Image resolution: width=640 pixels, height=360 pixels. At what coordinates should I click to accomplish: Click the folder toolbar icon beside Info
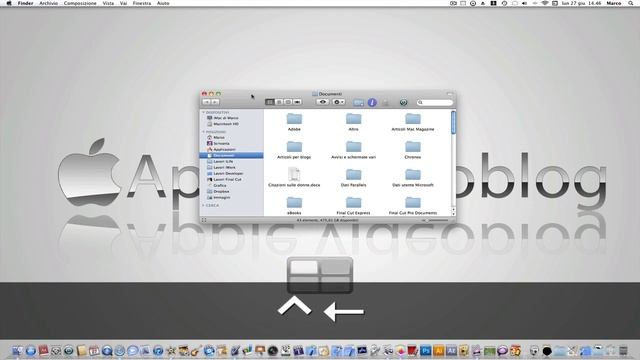click(358, 102)
